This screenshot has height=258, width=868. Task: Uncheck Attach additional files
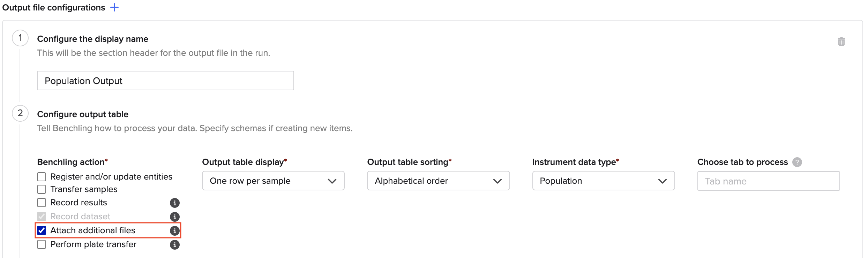tap(41, 230)
